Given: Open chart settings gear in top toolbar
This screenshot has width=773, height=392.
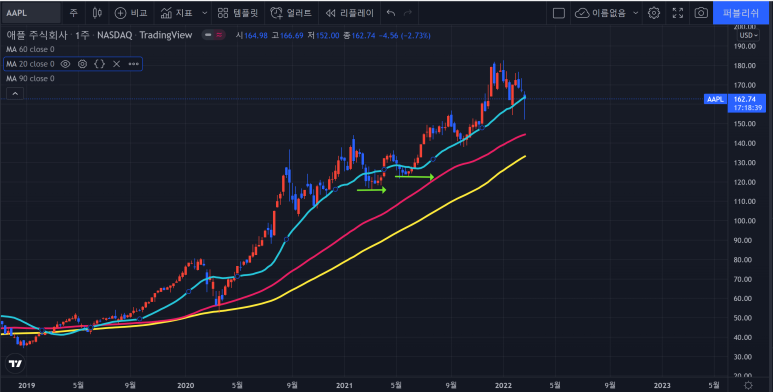Looking at the screenshot, I should coord(654,13).
